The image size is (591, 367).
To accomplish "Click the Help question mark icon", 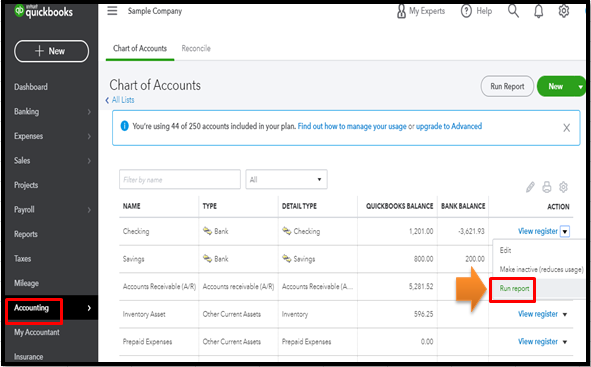I will (x=466, y=11).
